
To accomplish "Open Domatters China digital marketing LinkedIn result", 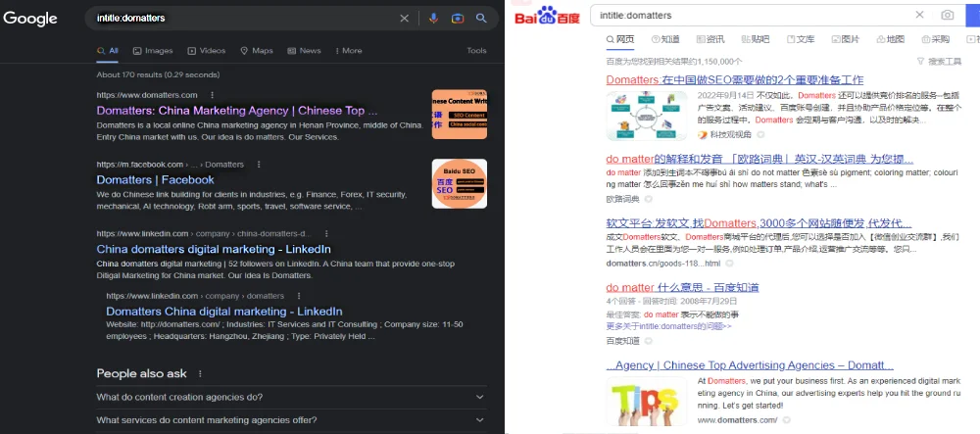I will coord(223,311).
